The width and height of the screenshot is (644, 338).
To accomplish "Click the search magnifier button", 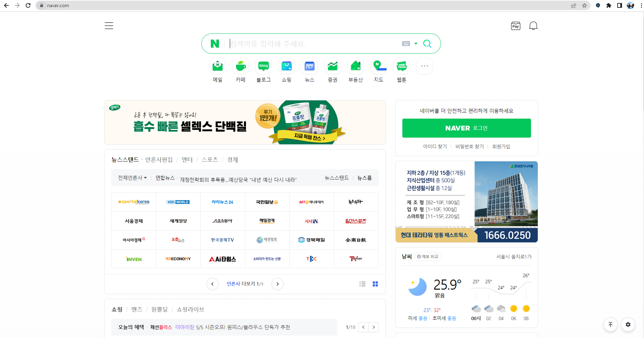I will tap(427, 44).
